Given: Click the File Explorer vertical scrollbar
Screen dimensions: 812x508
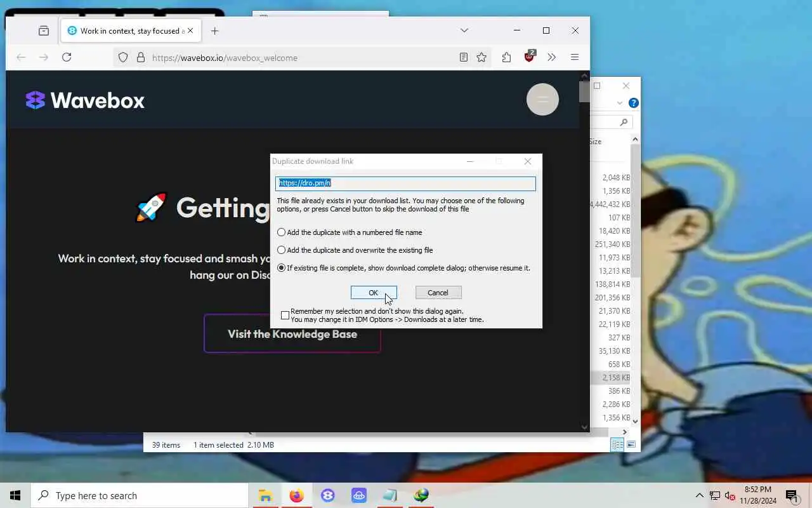Looking at the screenshot, I should pyautogui.click(x=635, y=210).
